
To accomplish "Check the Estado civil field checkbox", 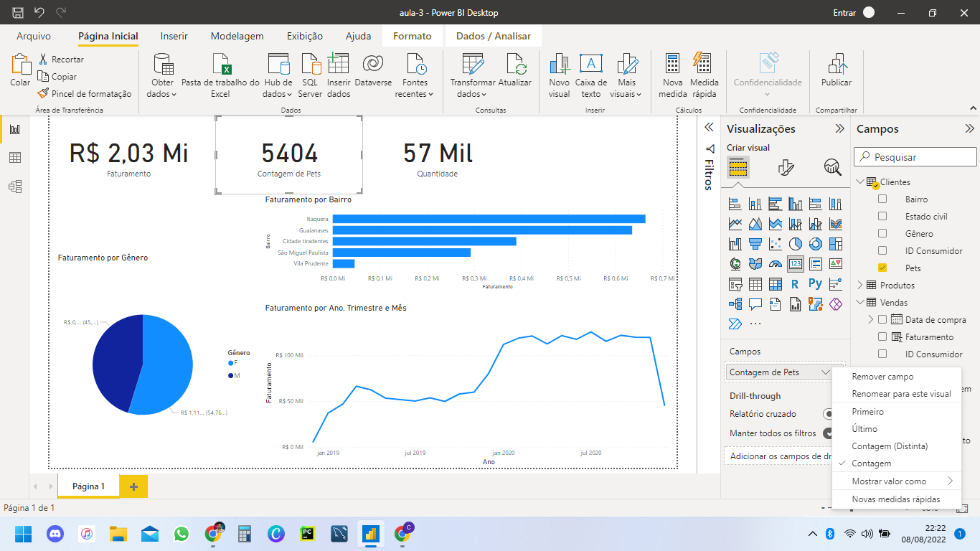I will click(x=882, y=216).
